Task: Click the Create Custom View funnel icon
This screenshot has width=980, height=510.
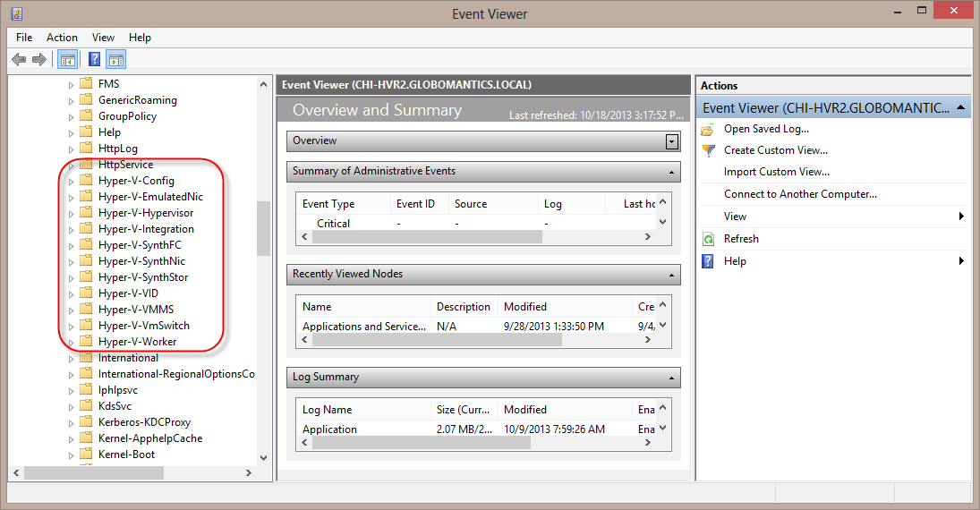Action: [708, 150]
